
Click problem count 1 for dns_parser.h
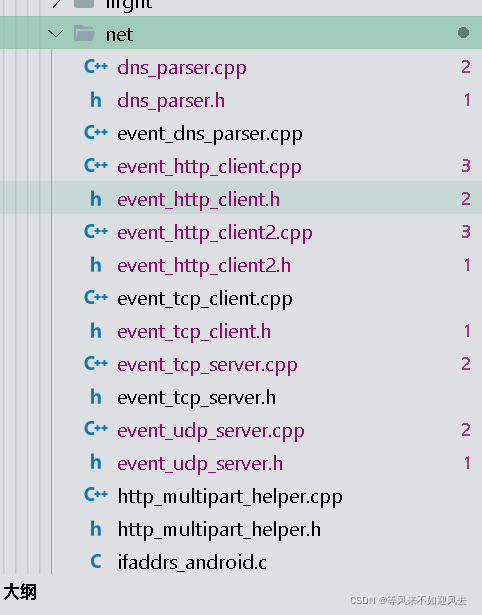pos(467,100)
